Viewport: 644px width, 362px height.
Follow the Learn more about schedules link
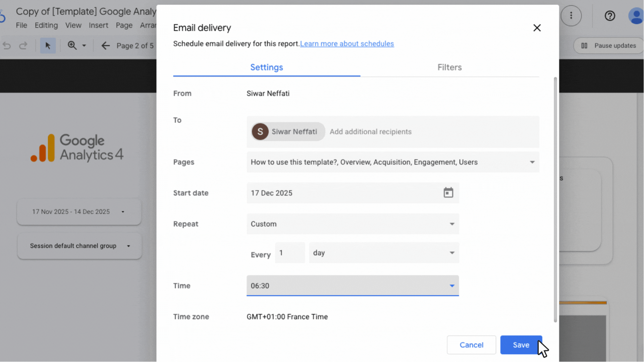click(x=347, y=44)
